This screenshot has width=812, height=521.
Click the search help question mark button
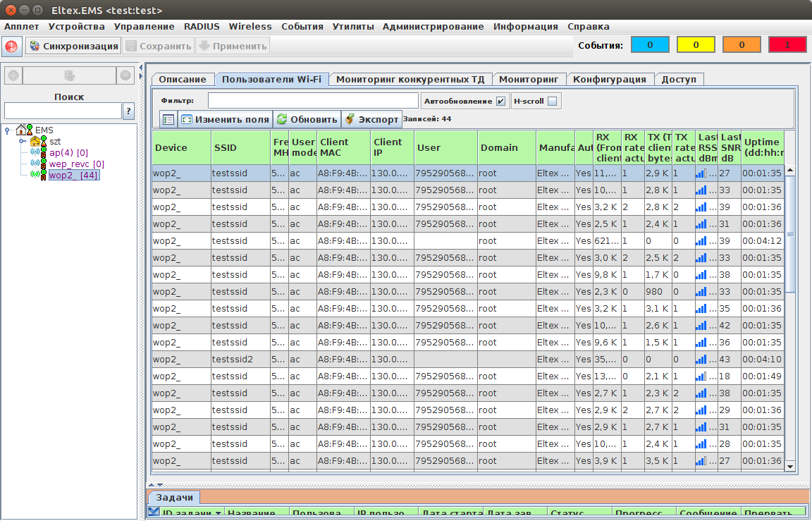click(x=128, y=111)
